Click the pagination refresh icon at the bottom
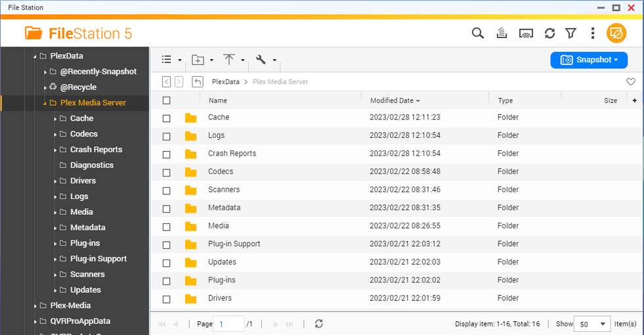The image size is (644, 335). [x=318, y=324]
